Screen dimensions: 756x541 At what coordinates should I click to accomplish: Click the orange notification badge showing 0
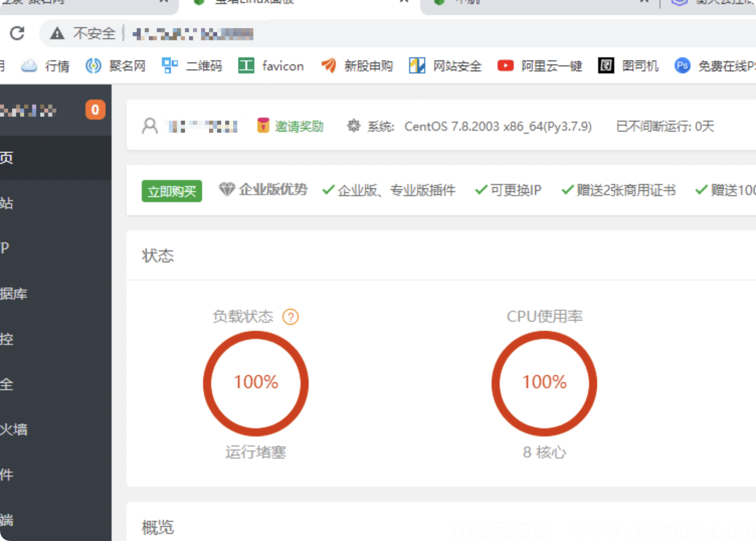point(95,110)
